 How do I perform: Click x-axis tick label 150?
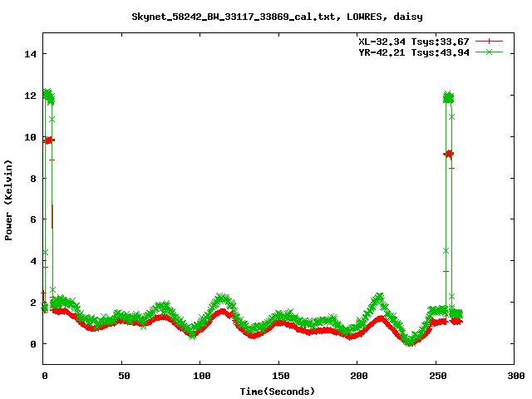(x=281, y=376)
